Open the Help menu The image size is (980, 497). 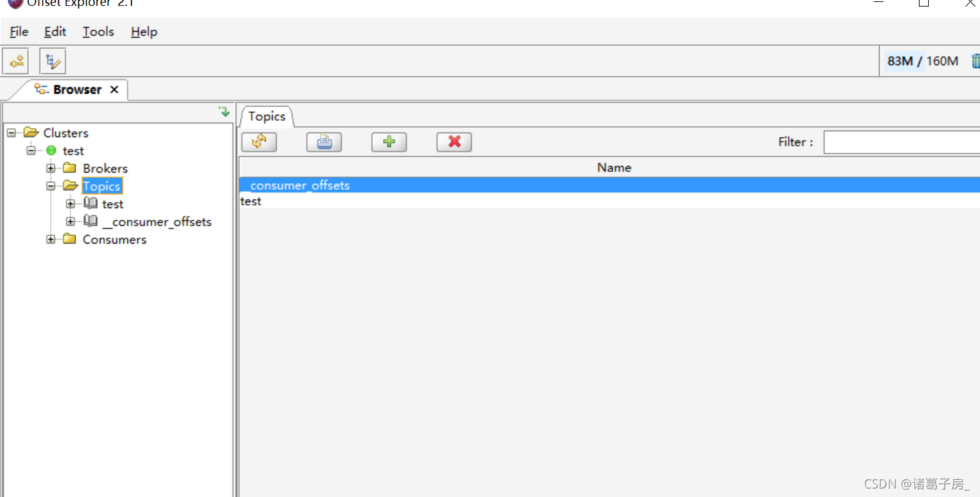[143, 32]
